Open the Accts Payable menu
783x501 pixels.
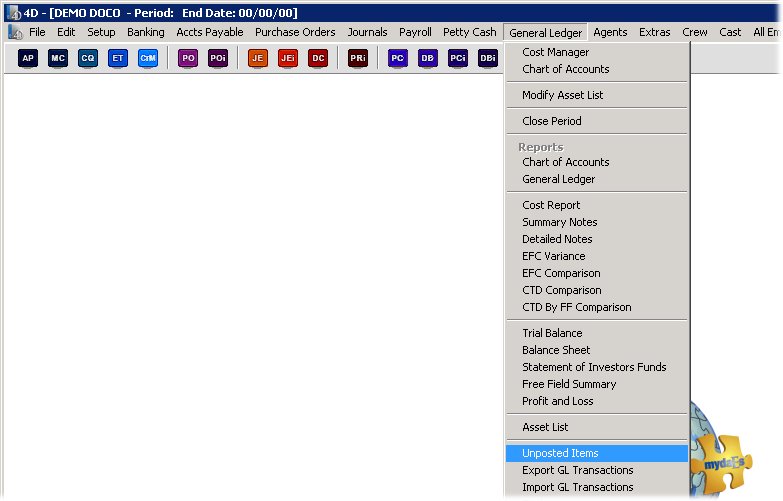[x=210, y=32]
